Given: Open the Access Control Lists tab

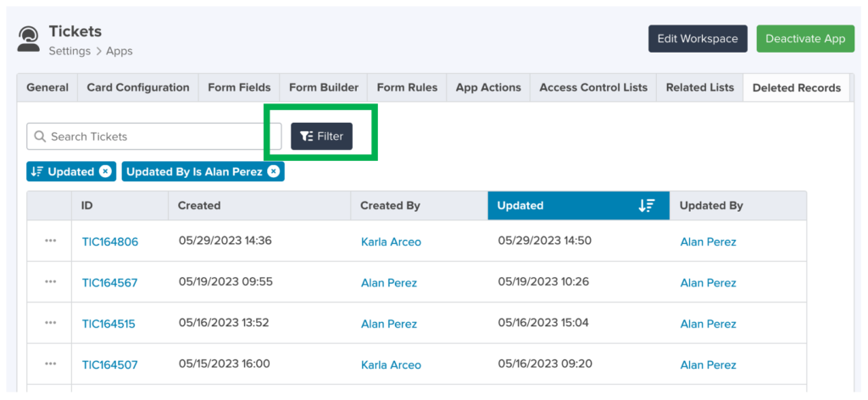Looking at the screenshot, I should pos(593,87).
